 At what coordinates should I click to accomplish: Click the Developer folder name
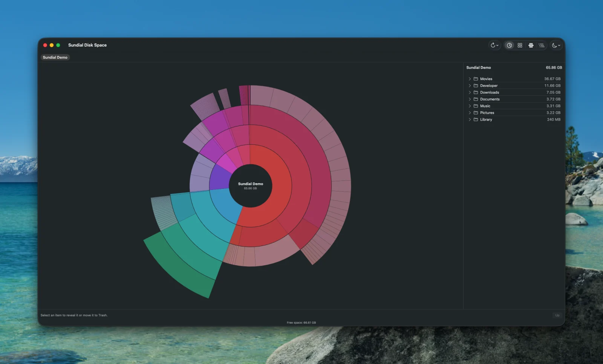tap(489, 86)
